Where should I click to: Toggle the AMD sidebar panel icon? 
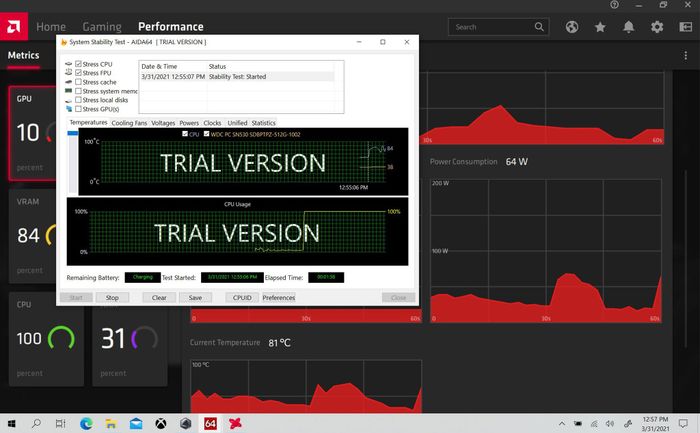tap(685, 27)
